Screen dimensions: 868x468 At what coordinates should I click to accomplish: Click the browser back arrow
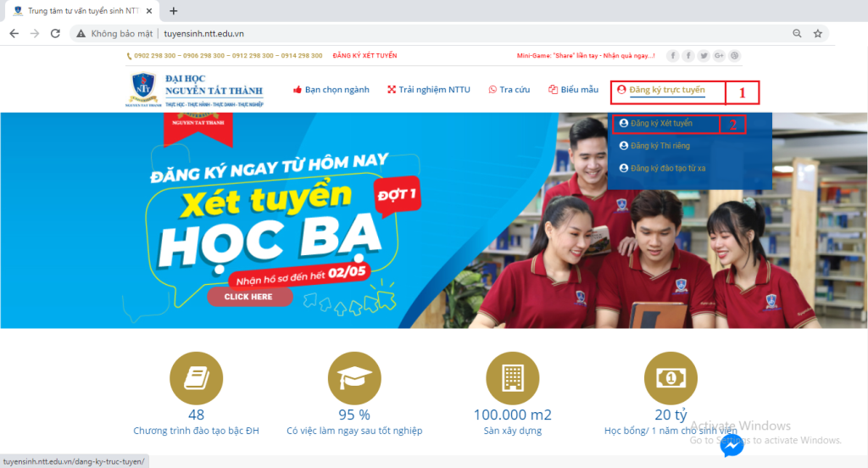14,33
